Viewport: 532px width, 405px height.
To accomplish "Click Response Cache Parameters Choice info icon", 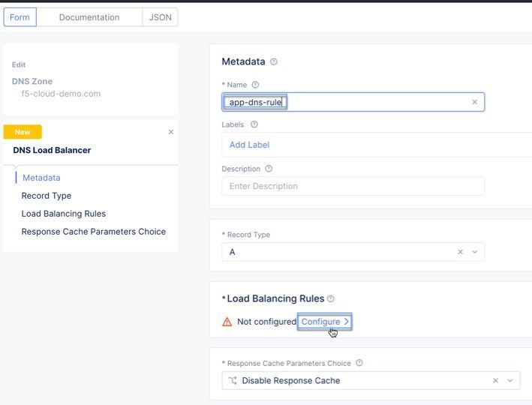I will click(x=359, y=364).
